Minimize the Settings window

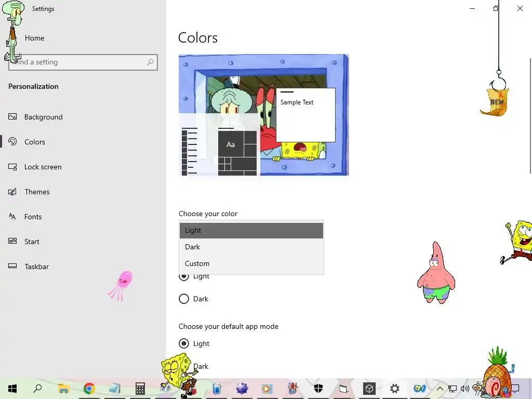(x=472, y=8)
